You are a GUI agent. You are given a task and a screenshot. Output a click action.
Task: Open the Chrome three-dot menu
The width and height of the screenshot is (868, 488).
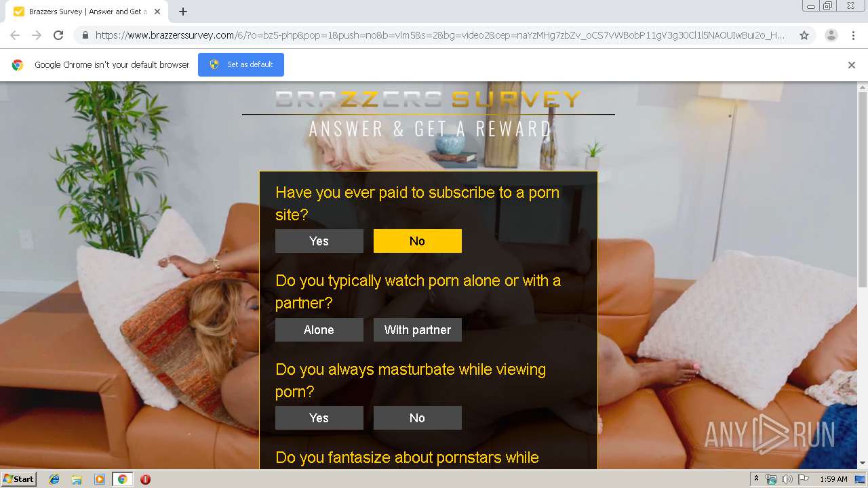853,35
